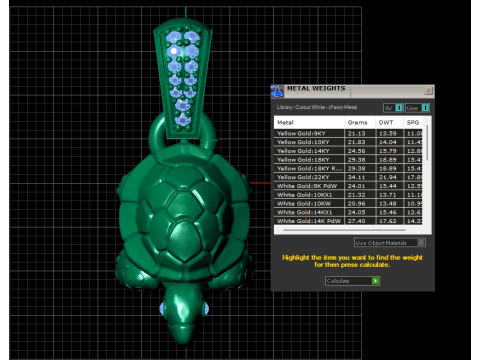The height and width of the screenshot is (360, 480).
Task: Click the Calculate button
Action: coord(352,281)
